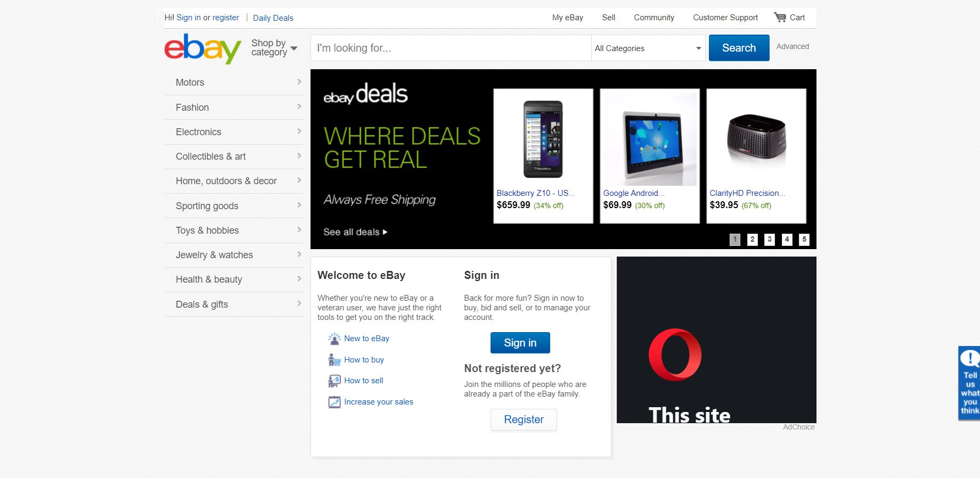The width and height of the screenshot is (980, 478).
Task: Click the See all deals link
Action: click(x=355, y=232)
